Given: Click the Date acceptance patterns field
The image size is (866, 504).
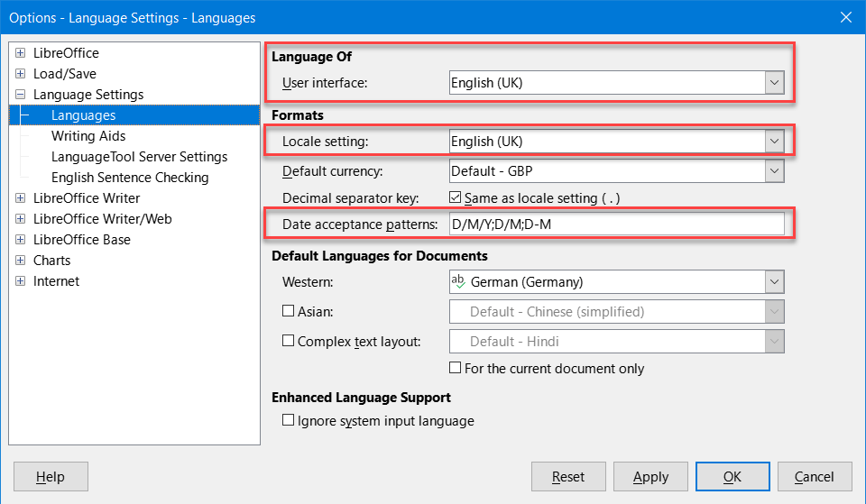Looking at the screenshot, I should [x=617, y=225].
